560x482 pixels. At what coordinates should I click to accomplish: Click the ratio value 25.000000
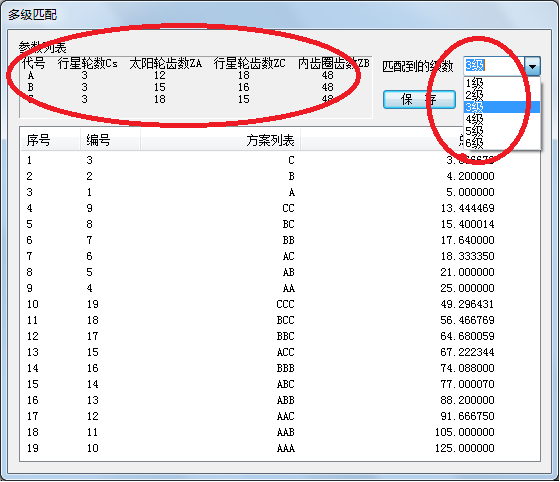[468, 288]
